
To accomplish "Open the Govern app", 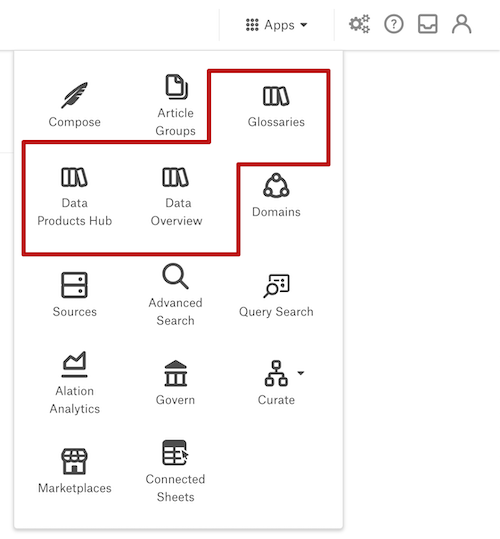I will point(175,383).
